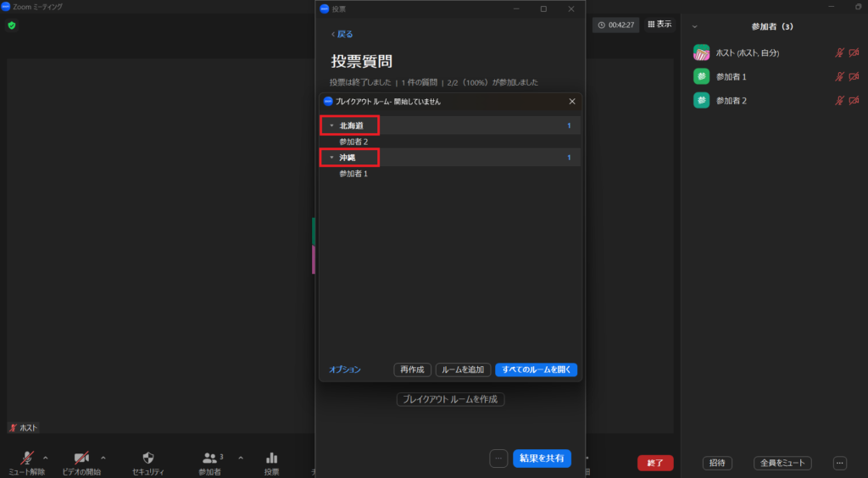Click the Participants (参加者) icon in toolbar
Viewport: 868px width, 478px height.
point(209,458)
